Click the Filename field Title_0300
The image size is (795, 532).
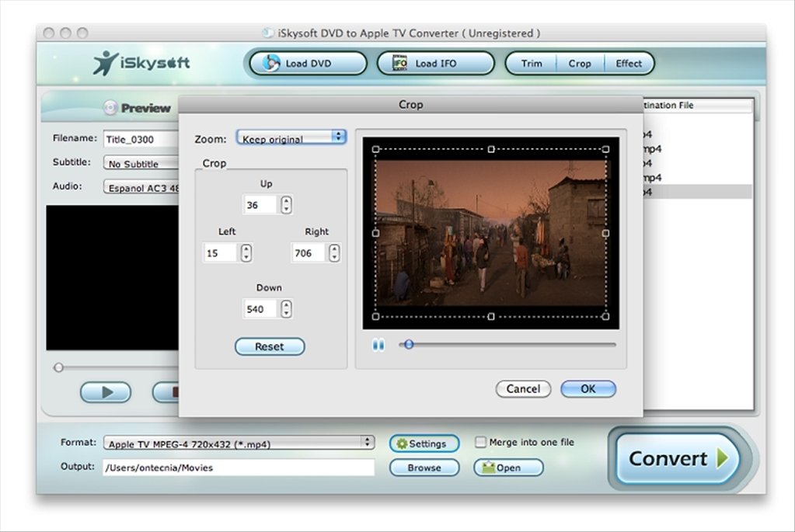click(x=141, y=139)
